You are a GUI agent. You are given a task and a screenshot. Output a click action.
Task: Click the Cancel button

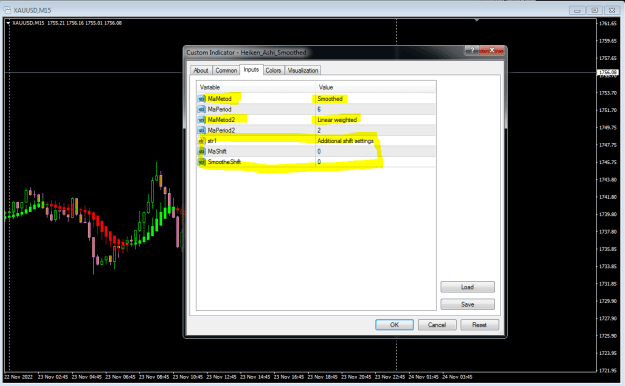tap(437, 325)
